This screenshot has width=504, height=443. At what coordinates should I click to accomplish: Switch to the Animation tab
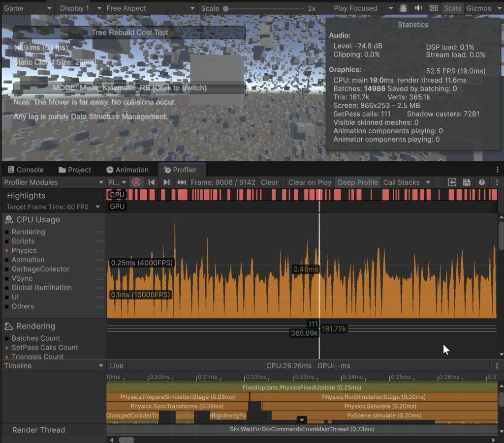tap(127, 170)
